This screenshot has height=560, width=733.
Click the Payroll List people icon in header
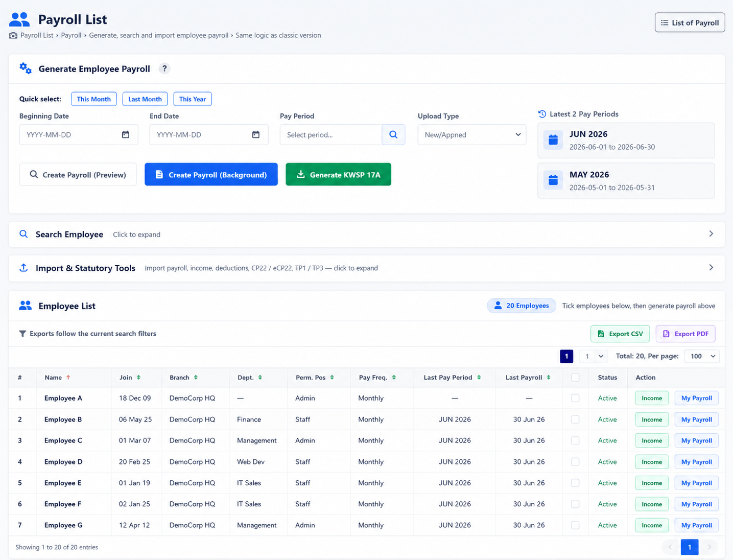[19, 19]
